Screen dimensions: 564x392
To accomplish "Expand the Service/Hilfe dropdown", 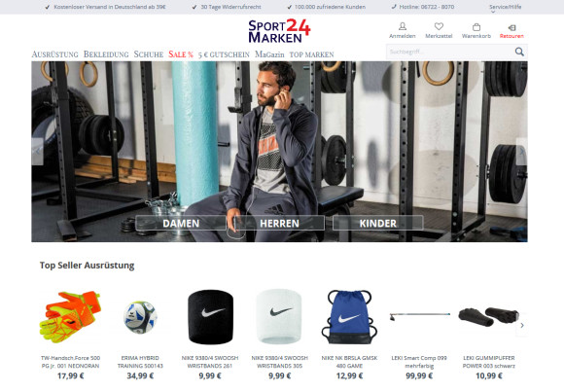I will pyautogui.click(x=505, y=8).
